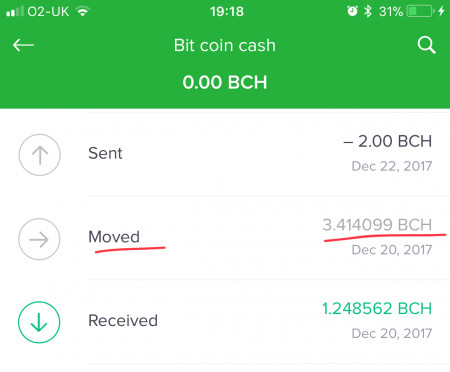The image size is (450, 372).
Task: Open the Moved transaction label
Action: pos(114,237)
